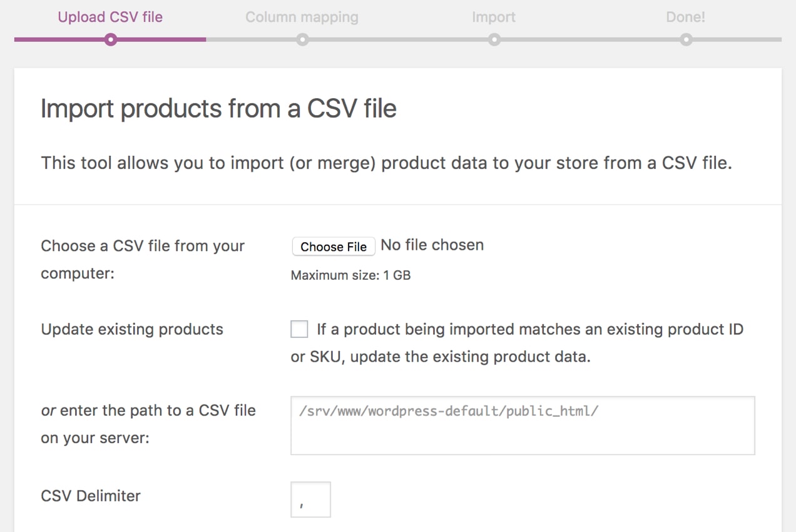Screen dimensions: 796x532
Task: Click the No file chosen label
Action: point(432,245)
